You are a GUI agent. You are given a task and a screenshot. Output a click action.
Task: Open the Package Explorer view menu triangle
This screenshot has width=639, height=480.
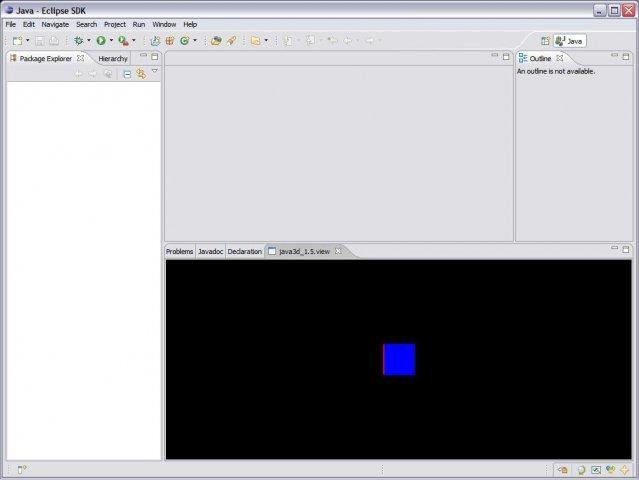pyautogui.click(x=154, y=71)
